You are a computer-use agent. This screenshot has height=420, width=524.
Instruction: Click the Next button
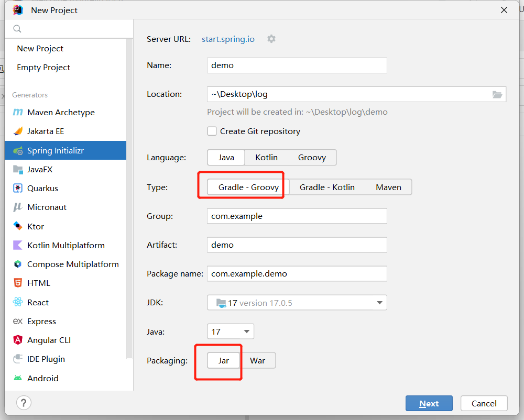tap(429, 403)
